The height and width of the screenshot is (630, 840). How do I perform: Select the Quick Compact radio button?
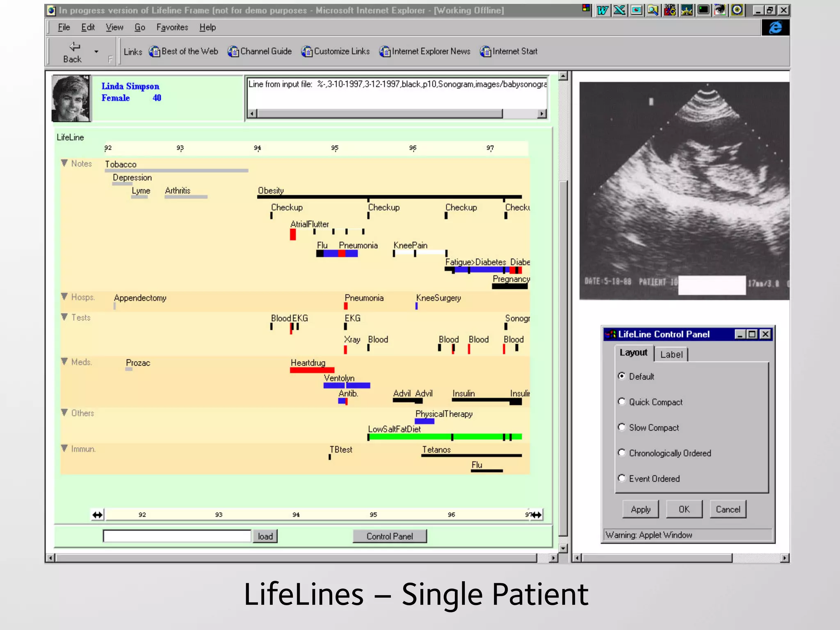[x=622, y=402]
